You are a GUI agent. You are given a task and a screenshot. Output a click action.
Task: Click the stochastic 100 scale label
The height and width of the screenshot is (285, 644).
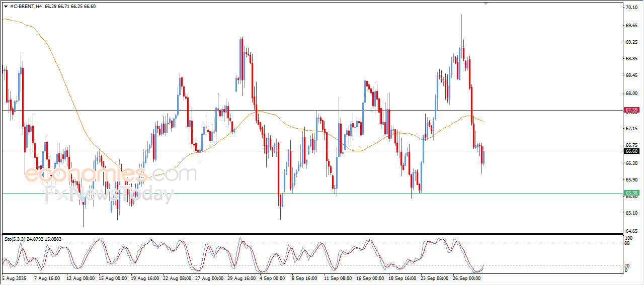628,237
